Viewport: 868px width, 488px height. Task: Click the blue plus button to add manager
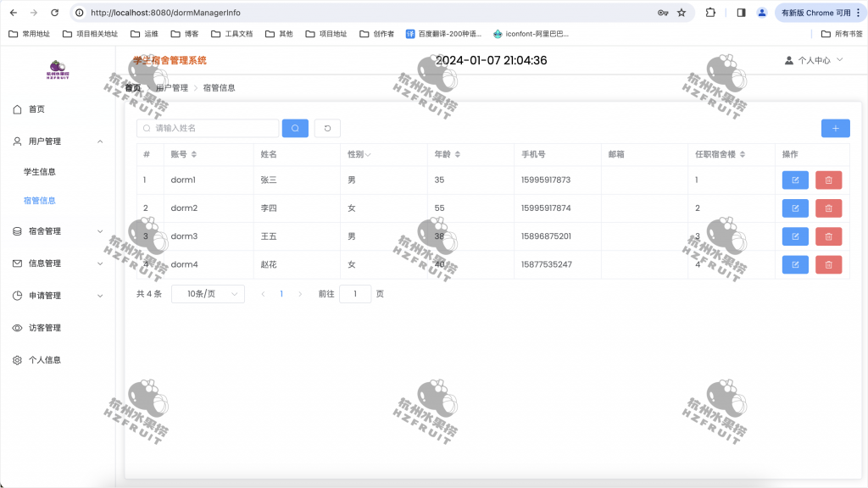point(835,128)
